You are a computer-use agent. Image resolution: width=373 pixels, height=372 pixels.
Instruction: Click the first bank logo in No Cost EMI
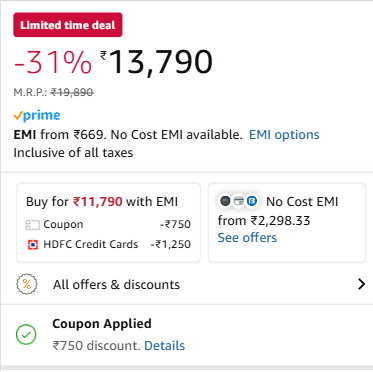pyautogui.click(x=225, y=201)
